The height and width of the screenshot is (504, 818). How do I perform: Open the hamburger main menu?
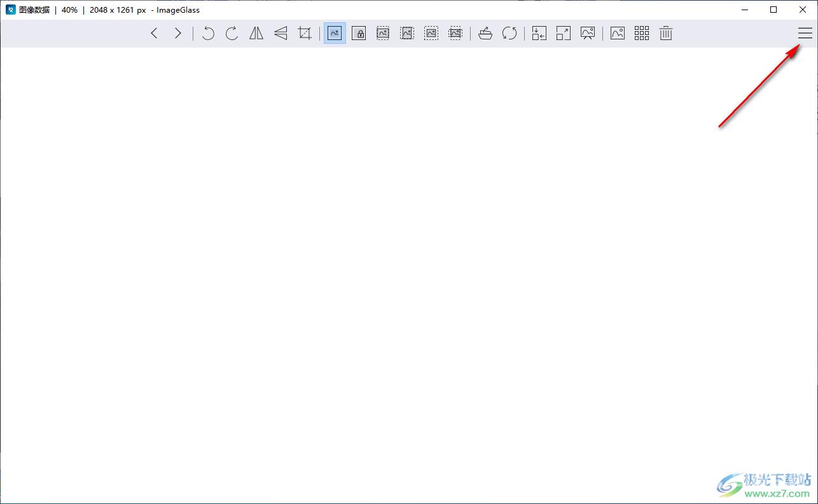point(805,34)
